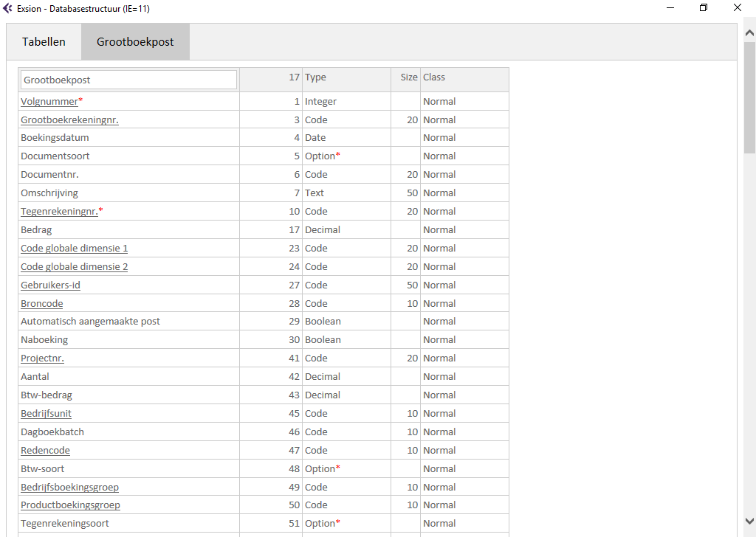The height and width of the screenshot is (537, 756).
Task: Click the scrollbar down arrow
Action: point(749,521)
